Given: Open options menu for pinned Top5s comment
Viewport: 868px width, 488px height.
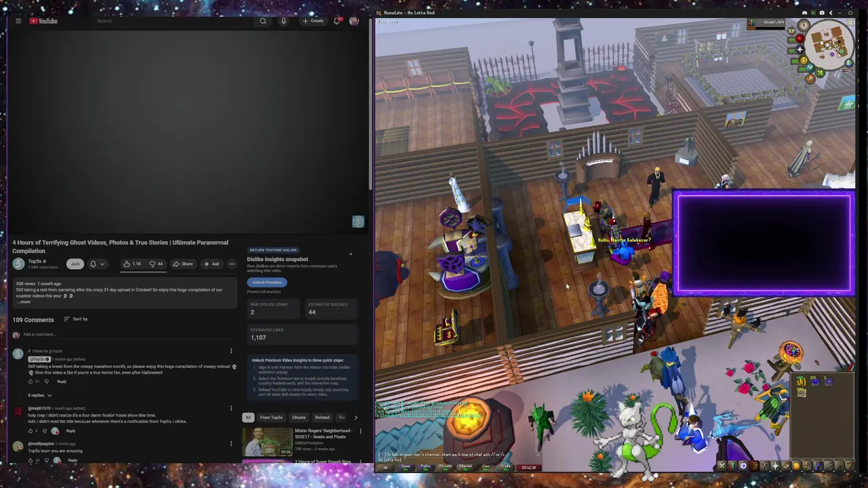Looking at the screenshot, I should click(x=231, y=351).
